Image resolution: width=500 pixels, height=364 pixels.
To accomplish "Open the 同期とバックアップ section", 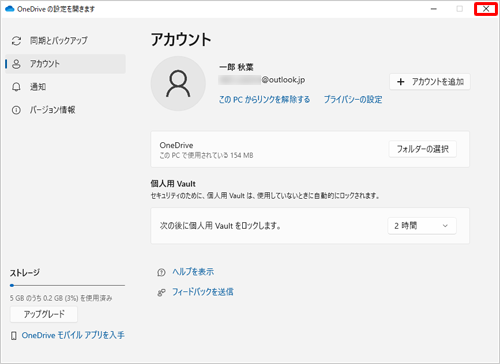I will click(x=65, y=41).
